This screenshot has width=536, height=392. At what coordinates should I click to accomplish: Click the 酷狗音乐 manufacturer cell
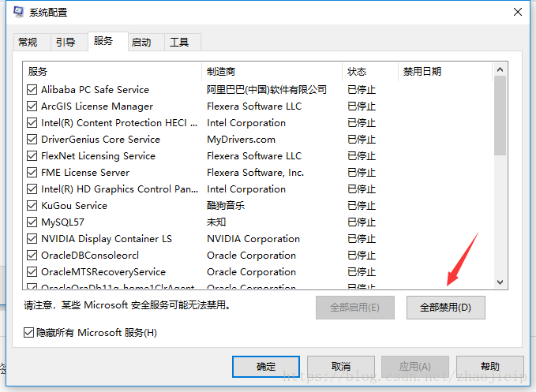(x=226, y=206)
